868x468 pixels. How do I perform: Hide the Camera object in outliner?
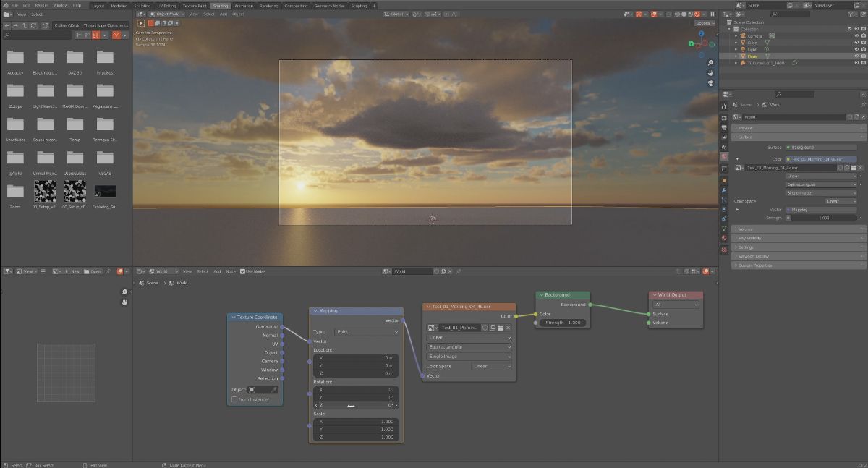(x=855, y=35)
